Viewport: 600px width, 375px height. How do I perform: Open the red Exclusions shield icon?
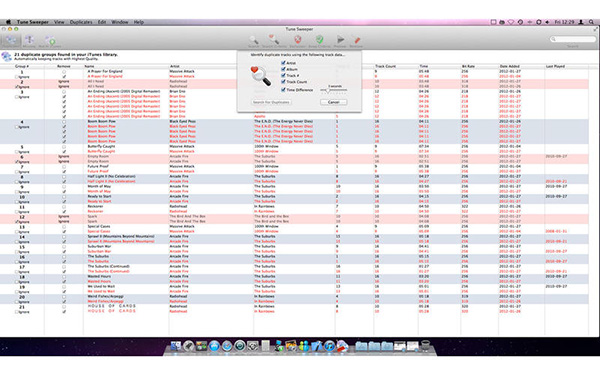pyautogui.click(x=298, y=41)
